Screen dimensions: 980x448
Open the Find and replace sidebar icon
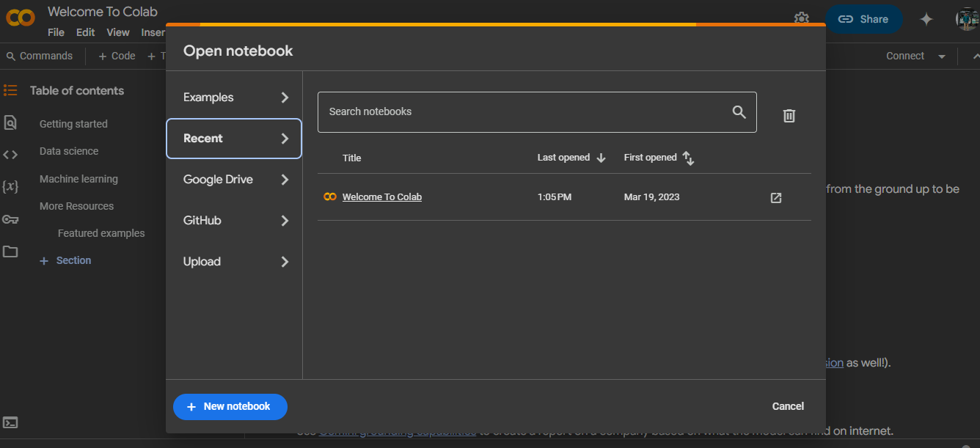[x=10, y=122]
